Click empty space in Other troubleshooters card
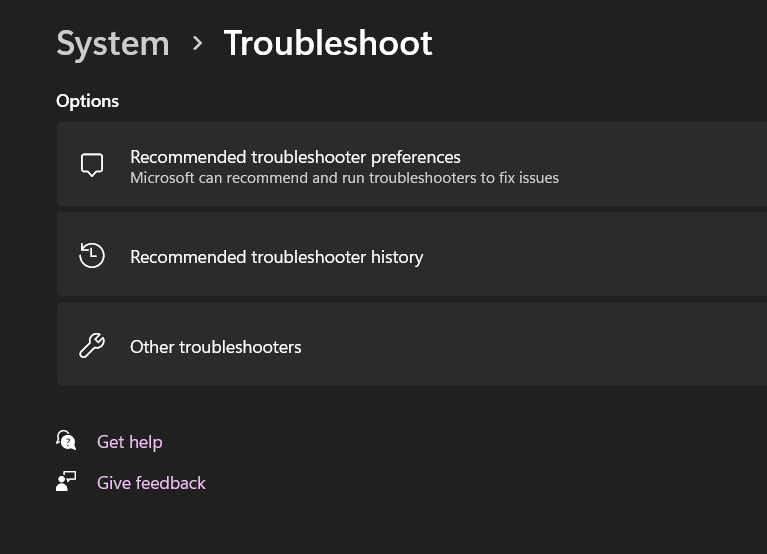 [x=538, y=344]
